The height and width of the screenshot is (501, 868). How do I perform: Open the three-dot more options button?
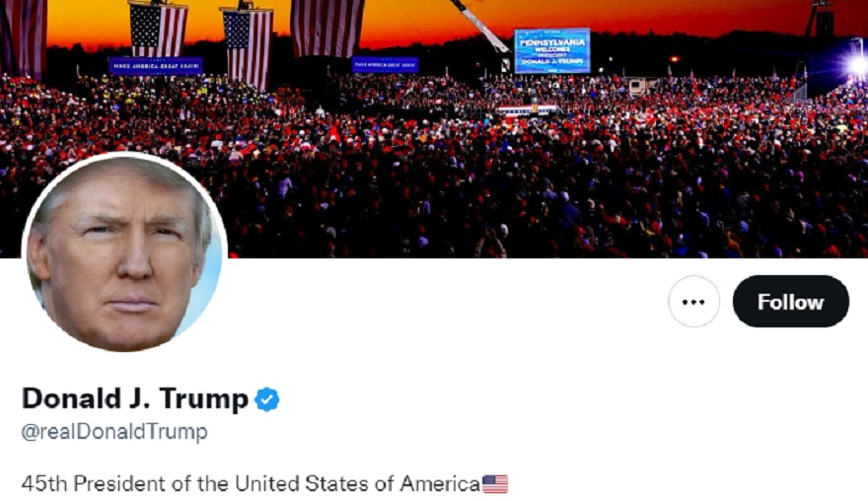point(693,302)
